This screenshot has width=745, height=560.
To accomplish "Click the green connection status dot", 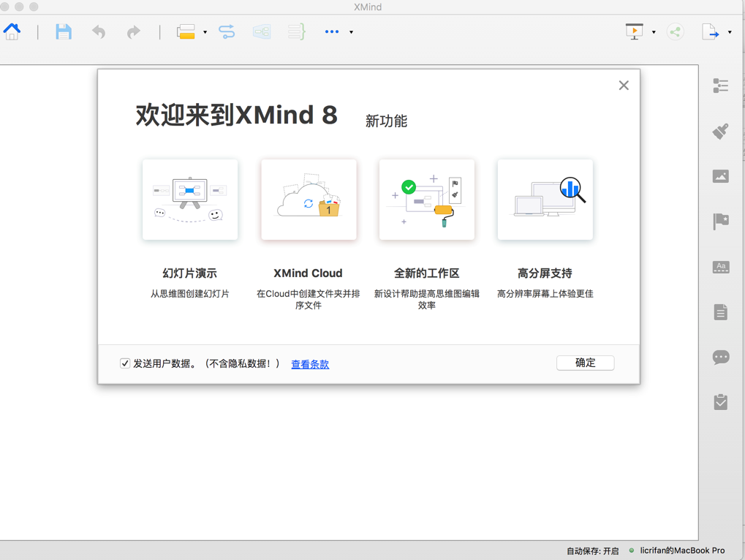I will pyautogui.click(x=632, y=550).
